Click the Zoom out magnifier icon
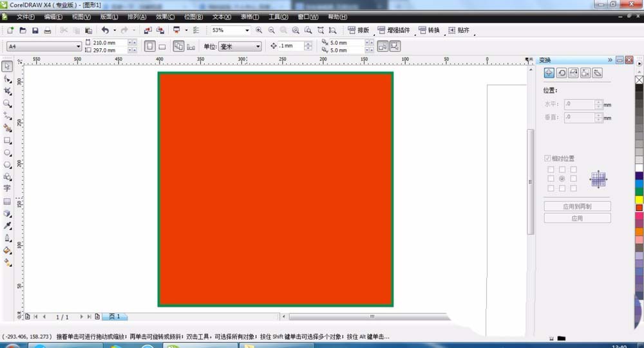Image resolution: width=644 pixels, height=348 pixels. (272, 30)
